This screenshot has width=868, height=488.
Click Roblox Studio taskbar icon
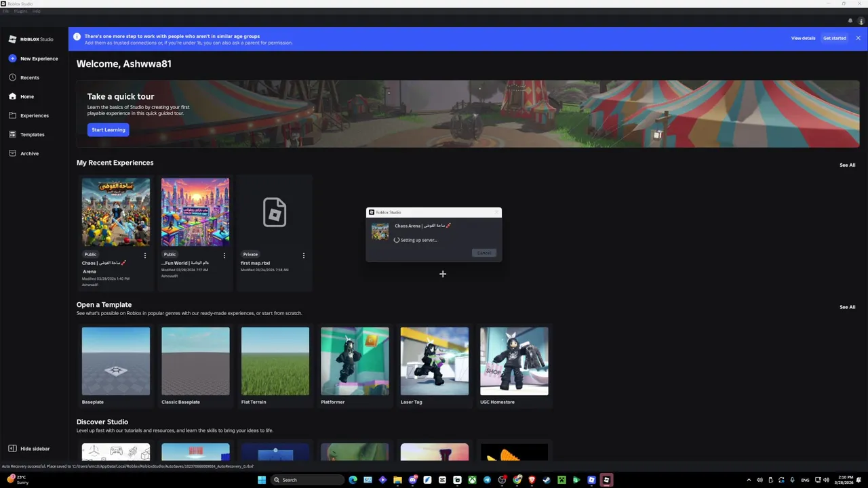tap(607, 480)
